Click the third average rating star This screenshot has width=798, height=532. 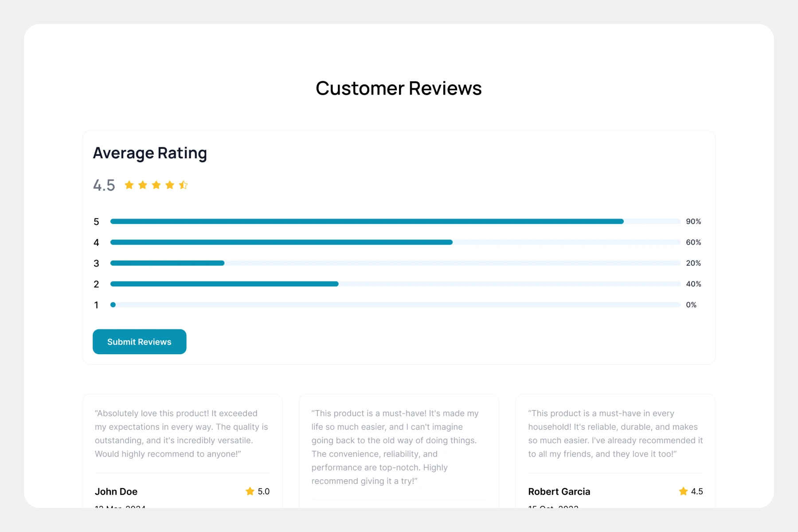[156, 185]
